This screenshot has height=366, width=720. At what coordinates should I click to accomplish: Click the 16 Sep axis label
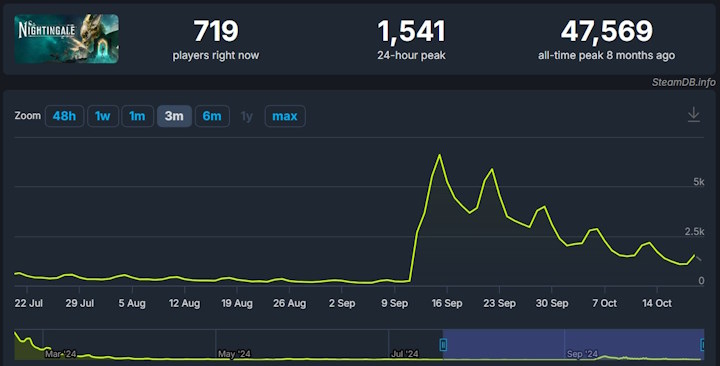tap(447, 303)
